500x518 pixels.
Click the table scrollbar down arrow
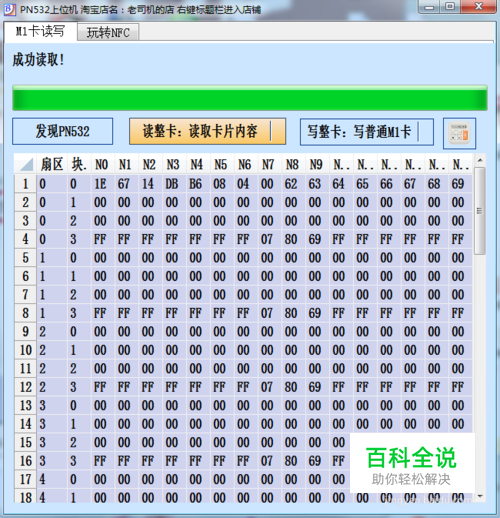pos(480,496)
